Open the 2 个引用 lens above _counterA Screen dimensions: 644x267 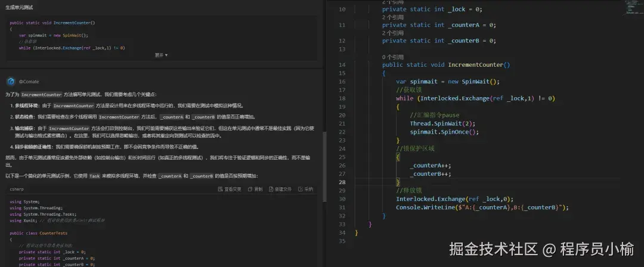click(x=392, y=17)
